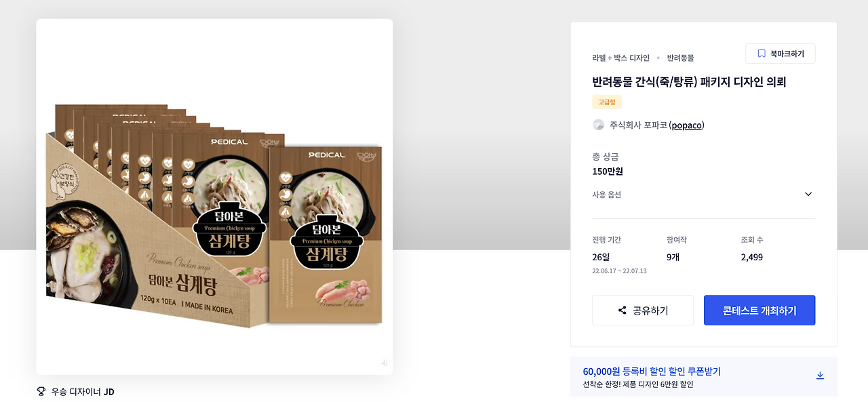868x402 pixels.
Task: Click the 선착순 한정 coupon description text
Action: coord(638,384)
